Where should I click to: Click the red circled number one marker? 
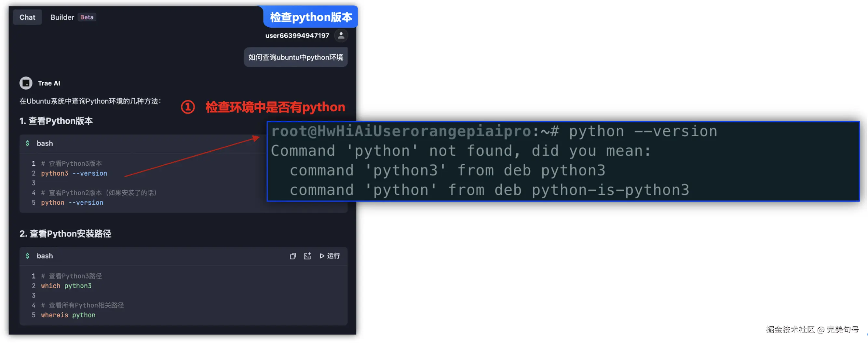click(x=188, y=107)
